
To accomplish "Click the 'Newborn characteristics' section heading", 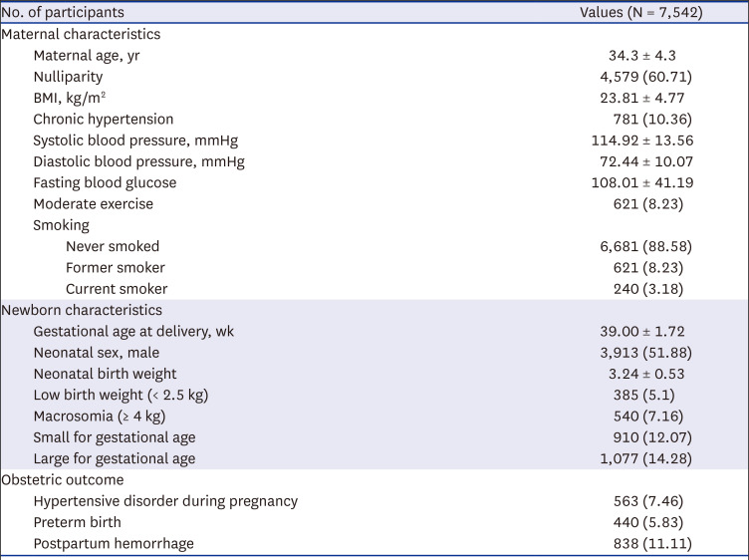I will (x=82, y=310).
